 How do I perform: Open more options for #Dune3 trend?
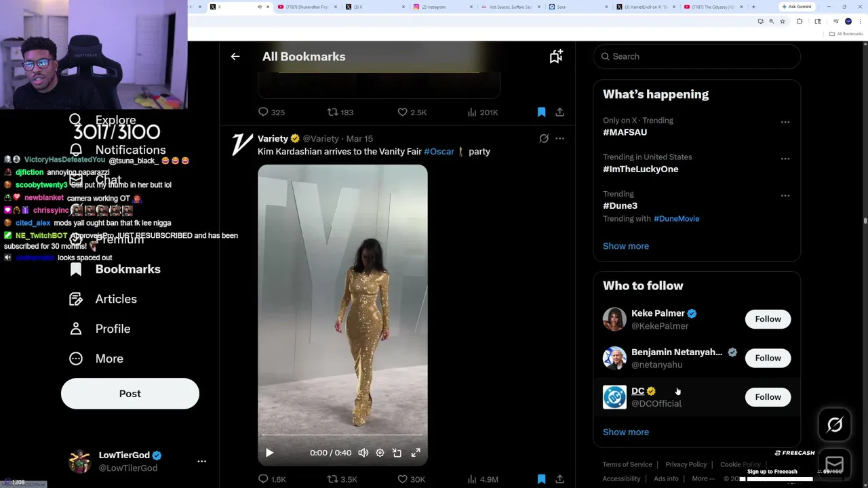785,195
